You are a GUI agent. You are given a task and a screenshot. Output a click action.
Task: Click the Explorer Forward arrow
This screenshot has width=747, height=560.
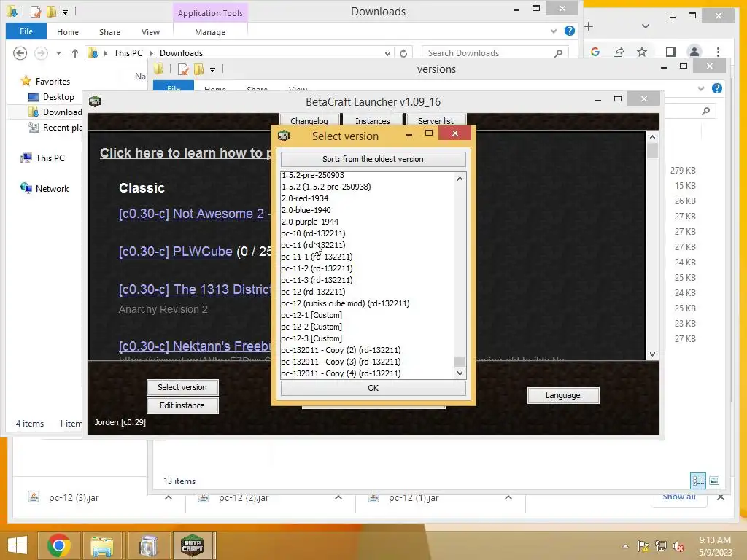(41, 52)
